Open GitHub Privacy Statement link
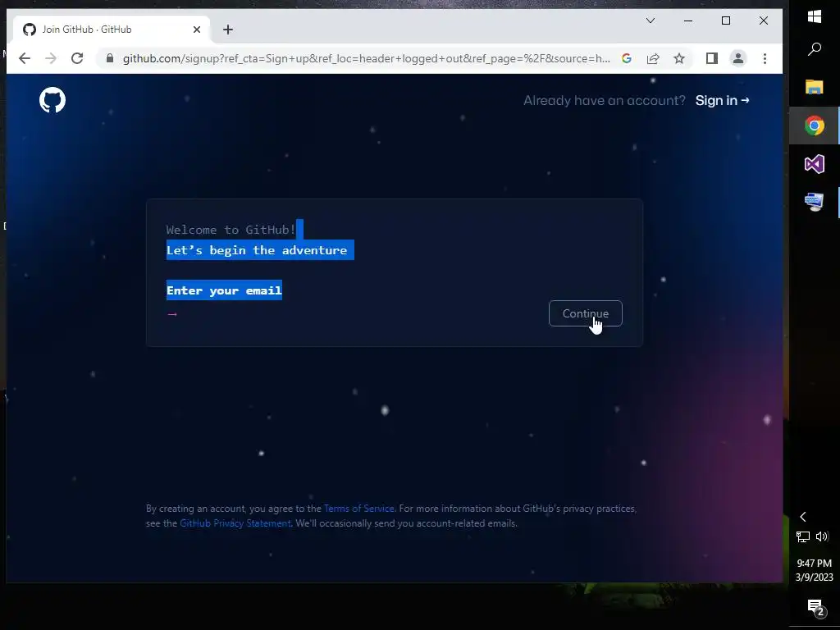Viewport: 840px width, 630px height. (235, 523)
